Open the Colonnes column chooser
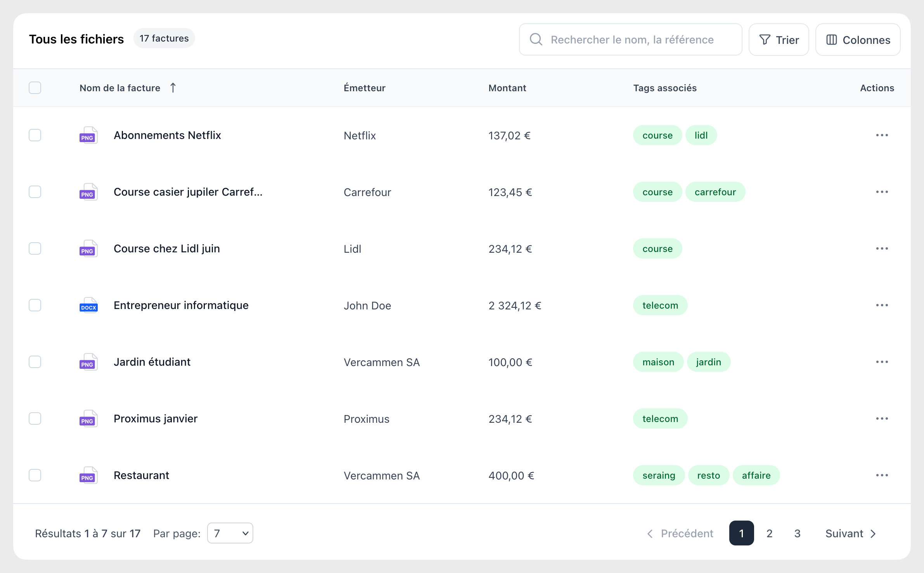The image size is (924, 573). (x=858, y=40)
